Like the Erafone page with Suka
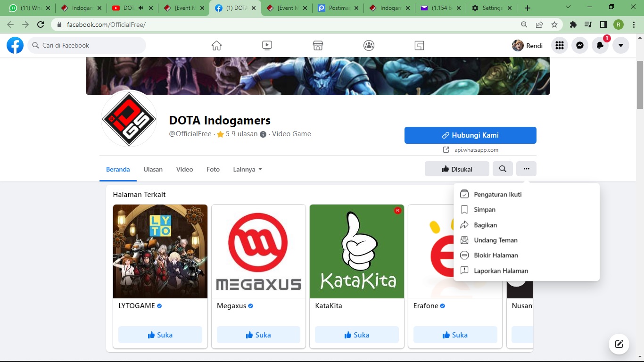The width and height of the screenshot is (644, 362). coord(455,335)
